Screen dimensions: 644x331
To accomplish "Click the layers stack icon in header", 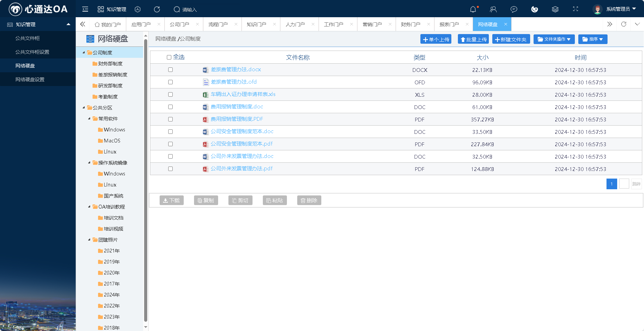I will pos(555,9).
